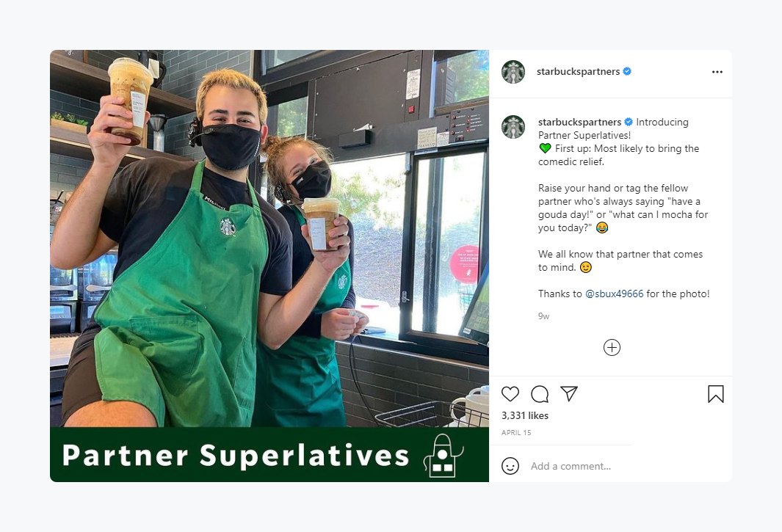Click verified badge next to header username

click(x=627, y=71)
